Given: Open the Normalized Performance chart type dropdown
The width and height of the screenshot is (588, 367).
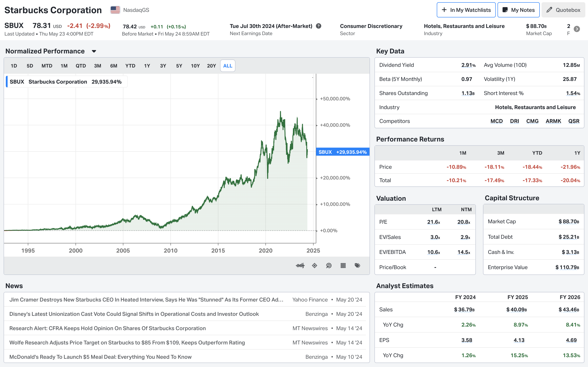Looking at the screenshot, I should (94, 51).
